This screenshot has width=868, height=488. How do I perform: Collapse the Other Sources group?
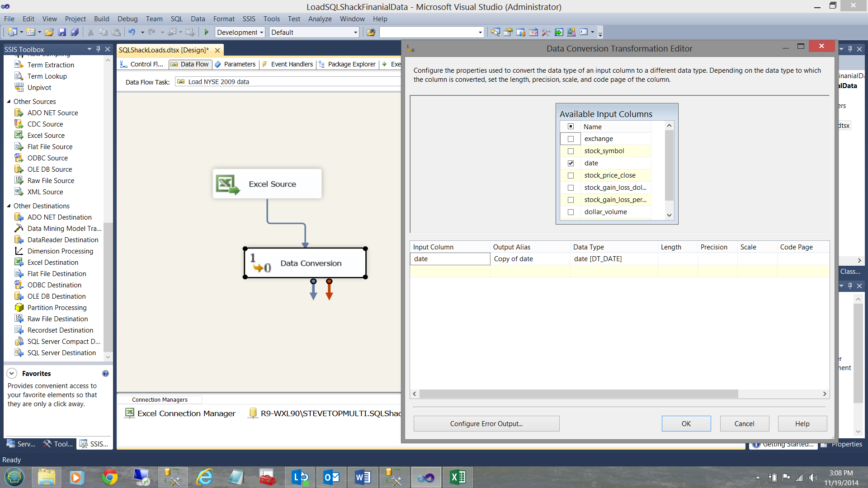(9, 101)
